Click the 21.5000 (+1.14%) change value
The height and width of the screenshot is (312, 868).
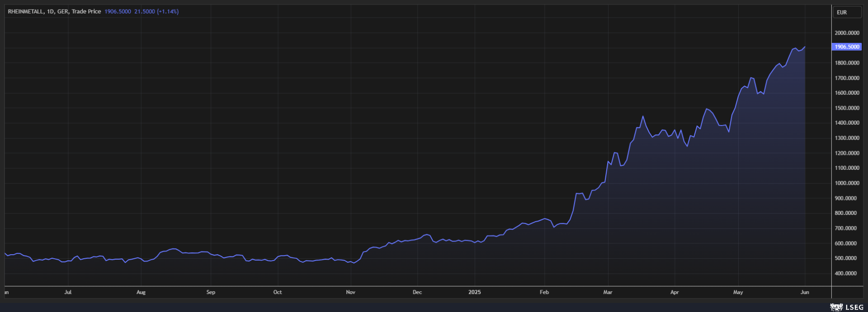click(156, 11)
